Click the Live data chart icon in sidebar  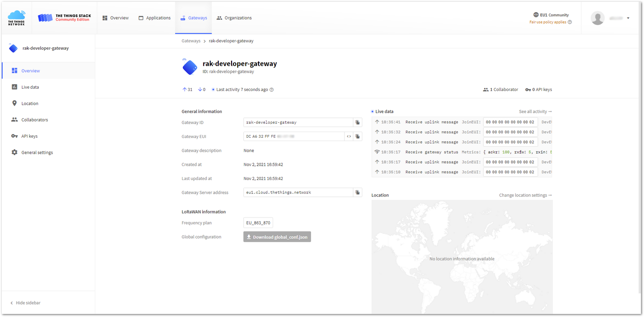pyautogui.click(x=14, y=87)
